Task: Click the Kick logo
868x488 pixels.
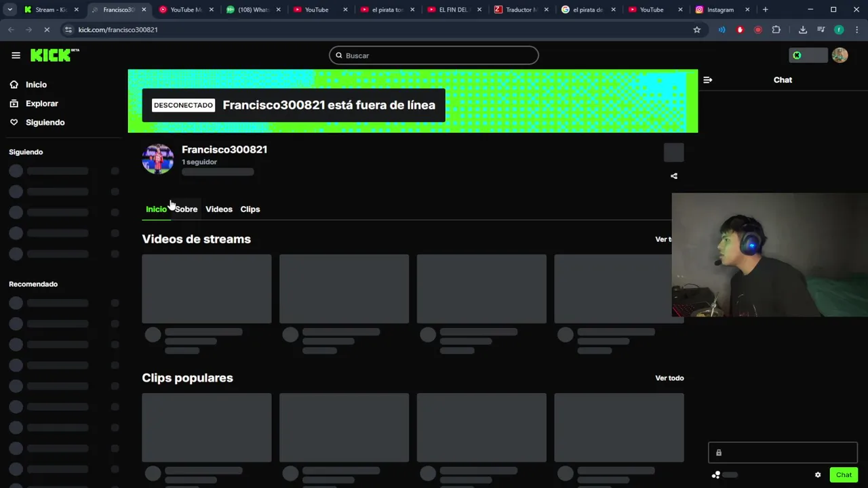Action: click(54, 56)
